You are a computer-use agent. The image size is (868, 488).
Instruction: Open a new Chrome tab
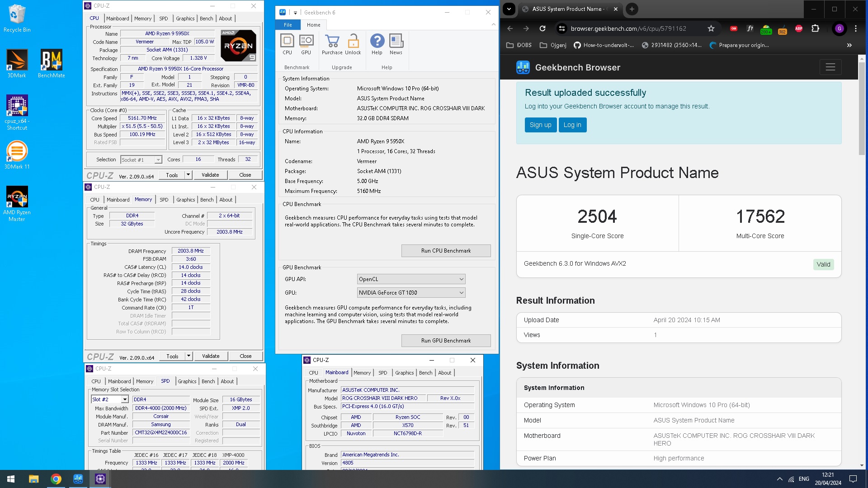tap(632, 9)
